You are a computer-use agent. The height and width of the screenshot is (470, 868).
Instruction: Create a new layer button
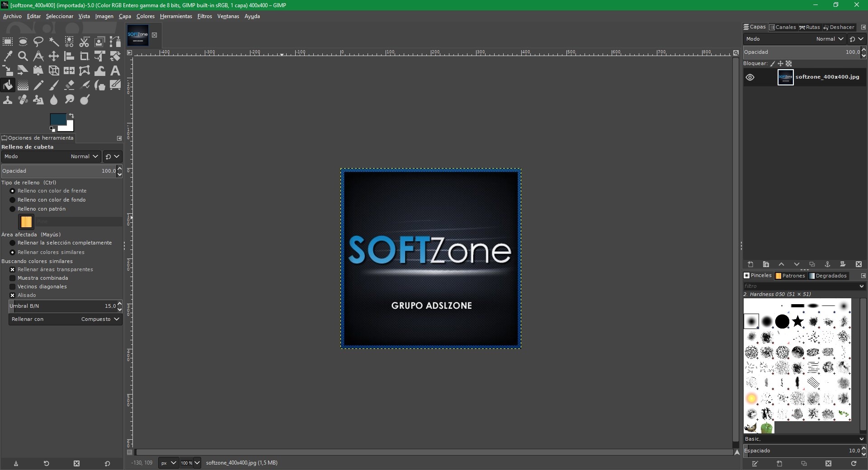(x=750, y=265)
